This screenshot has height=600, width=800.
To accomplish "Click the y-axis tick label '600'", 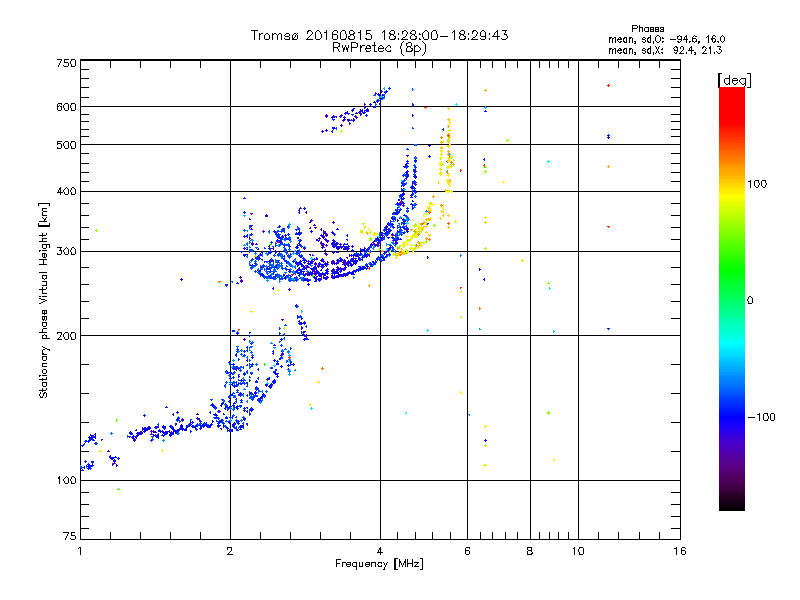I will tap(66, 107).
